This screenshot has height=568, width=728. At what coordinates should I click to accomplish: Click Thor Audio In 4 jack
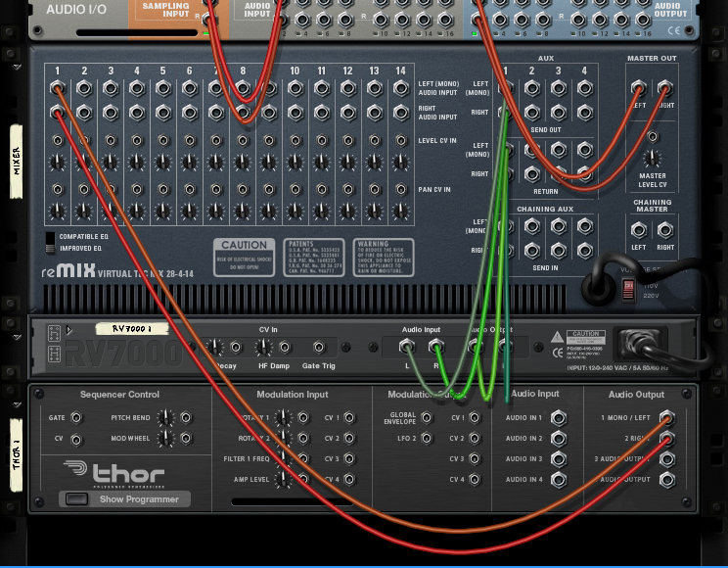point(559,479)
